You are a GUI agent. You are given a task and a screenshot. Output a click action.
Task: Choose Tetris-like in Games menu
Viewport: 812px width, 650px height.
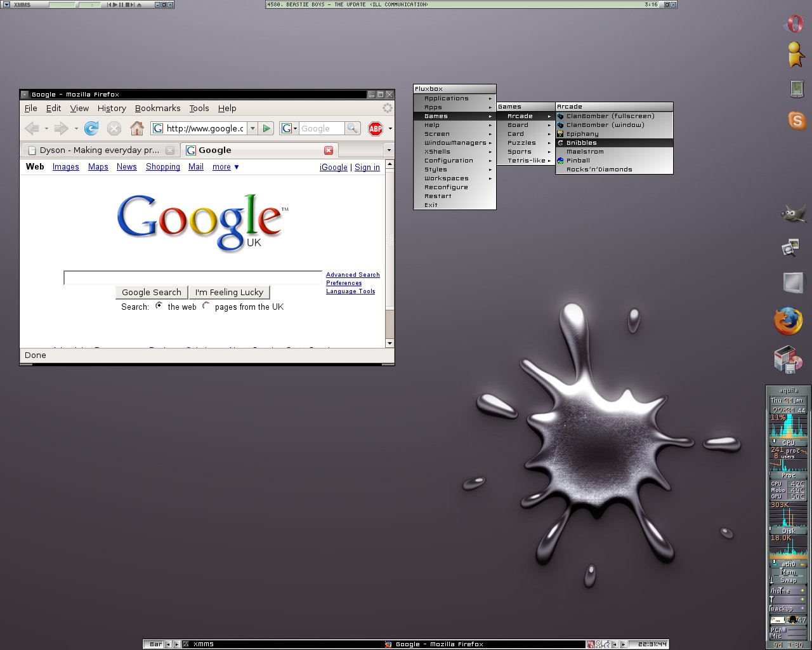[x=525, y=161]
